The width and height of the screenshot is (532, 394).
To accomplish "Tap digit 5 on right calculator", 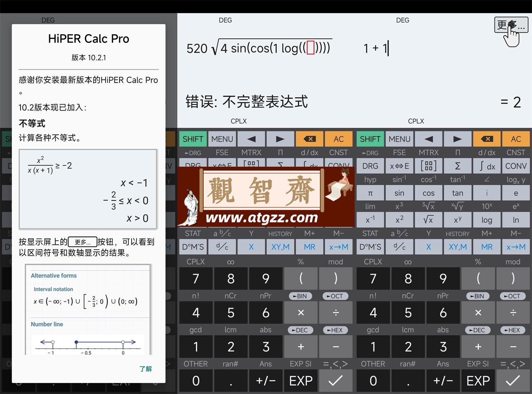I will click(x=408, y=312).
